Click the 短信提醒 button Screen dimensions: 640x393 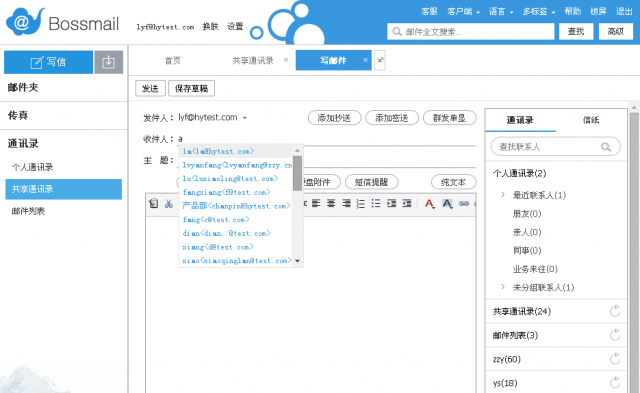click(371, 182)
